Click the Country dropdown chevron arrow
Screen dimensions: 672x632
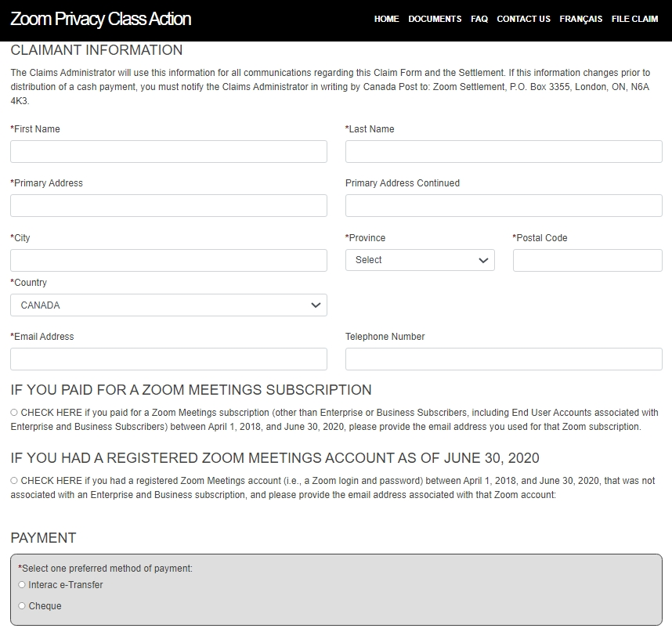pyautogui.click(x=316, y=305)
